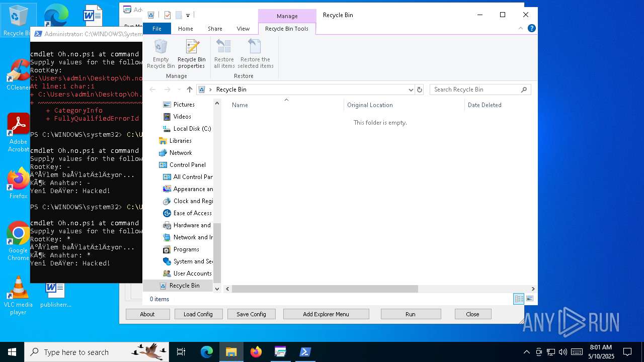
Task: Switch to large icons view
Action: 529,299
